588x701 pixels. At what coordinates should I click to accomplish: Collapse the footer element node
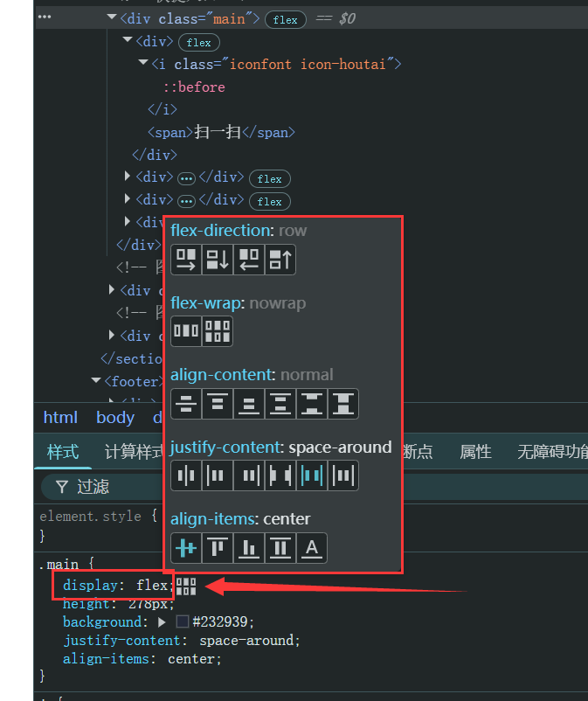point(96,381)
